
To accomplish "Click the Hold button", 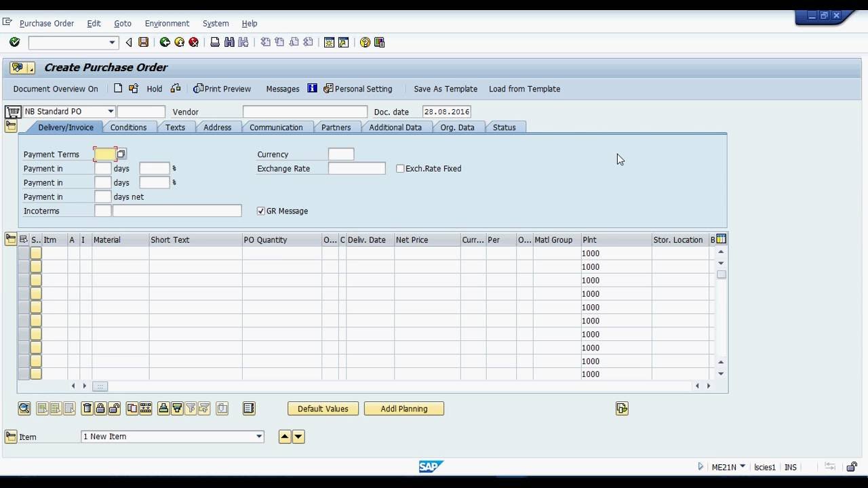I will pos(155,89).
